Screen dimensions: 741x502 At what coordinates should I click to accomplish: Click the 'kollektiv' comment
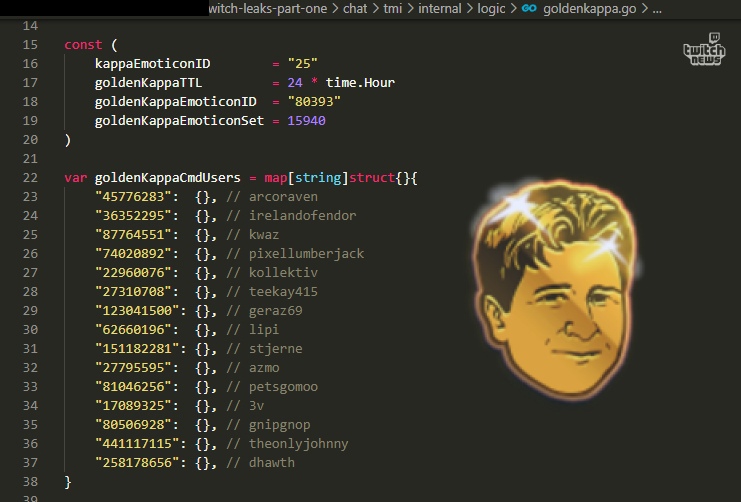(284, 273)
